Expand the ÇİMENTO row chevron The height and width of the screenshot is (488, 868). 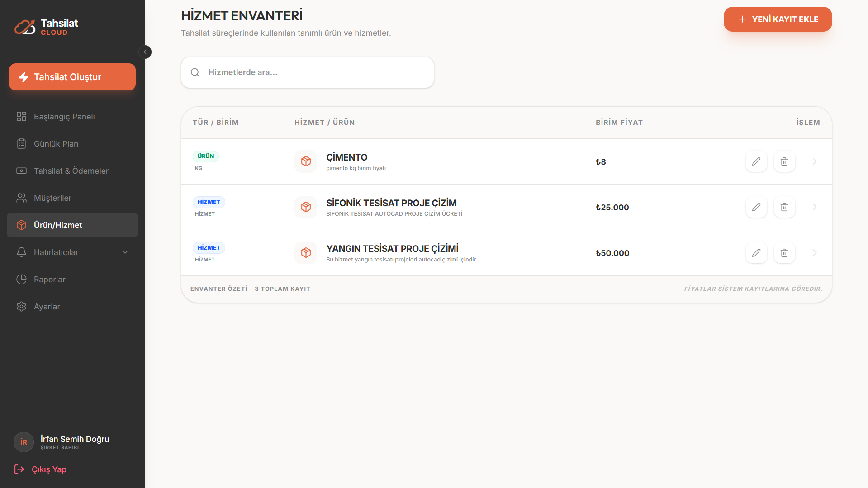815,161
